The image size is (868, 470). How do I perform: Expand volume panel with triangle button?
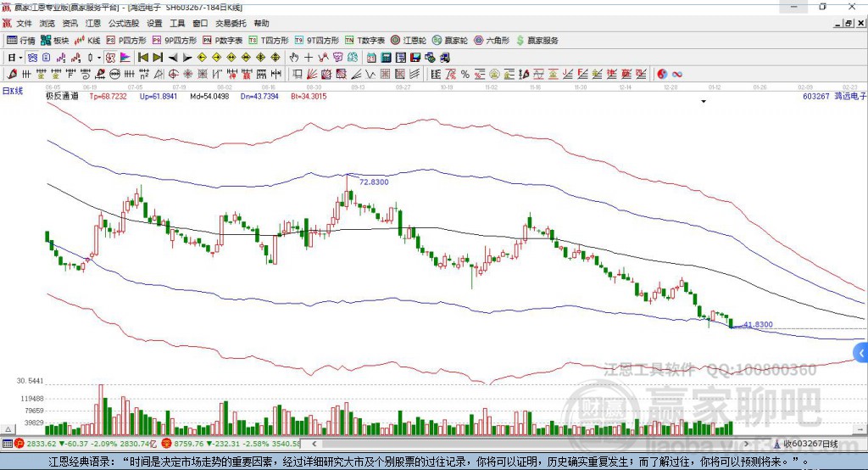(8, 429)
